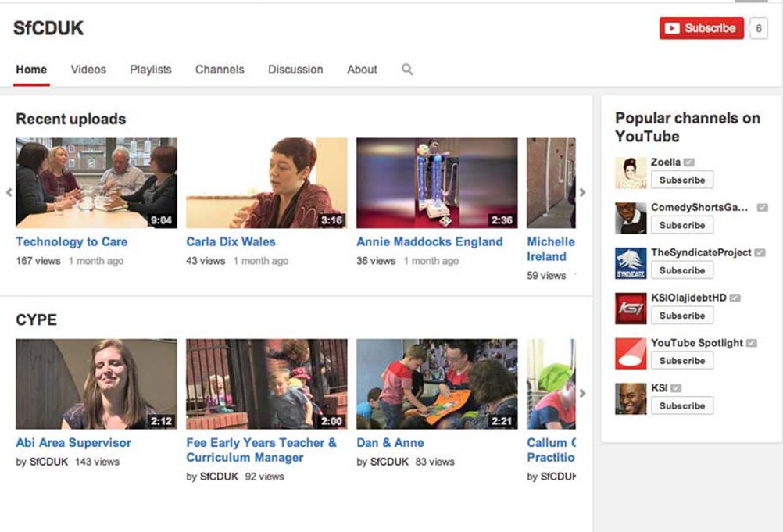783x532 pixels.
Task: Subscribe to YouTube Spotlight
Action: coord(682,361)
